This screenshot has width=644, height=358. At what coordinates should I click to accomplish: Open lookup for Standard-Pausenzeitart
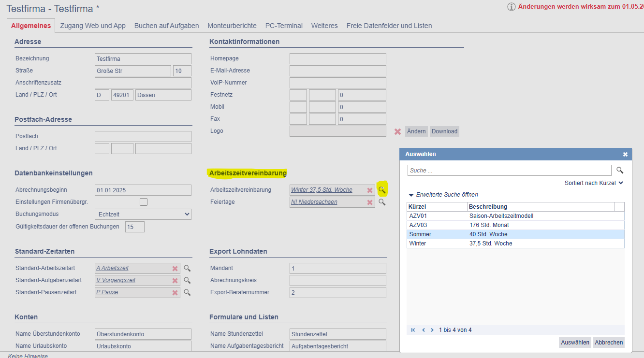tap(187, 292)
